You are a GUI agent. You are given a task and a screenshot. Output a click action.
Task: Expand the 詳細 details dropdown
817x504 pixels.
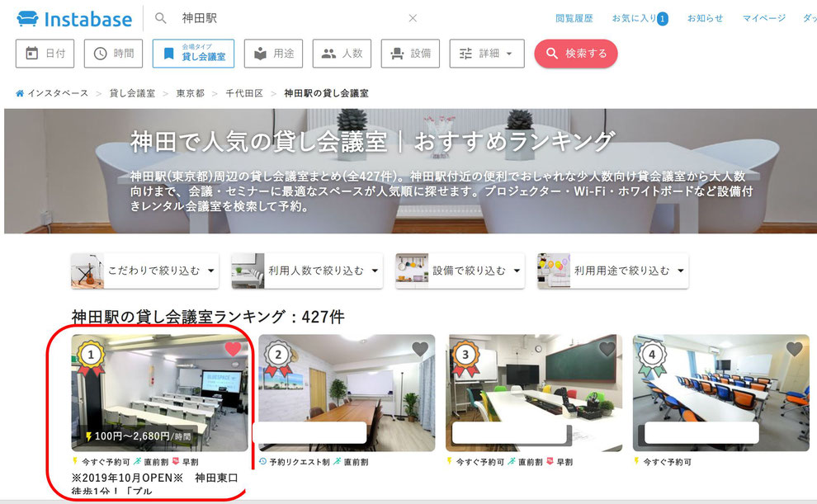coord(487,53)
